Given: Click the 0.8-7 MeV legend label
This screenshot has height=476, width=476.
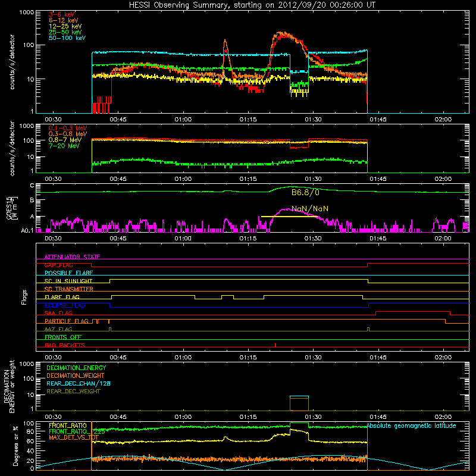Looking at the screenshot, I should coord(65,140).
